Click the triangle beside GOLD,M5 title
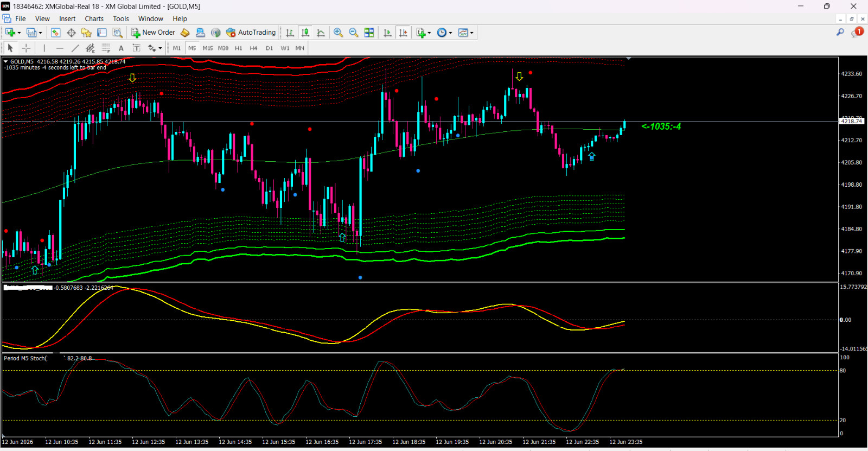This screenshot has height=451, width=868. 5,61
